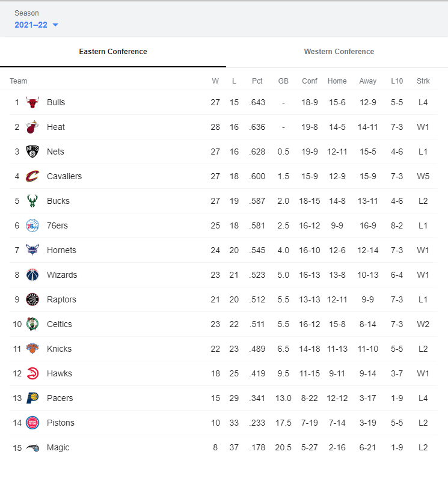The image size is (448, 487).
Task: Click the Heat team logo
Action: (x=32, y=127)
